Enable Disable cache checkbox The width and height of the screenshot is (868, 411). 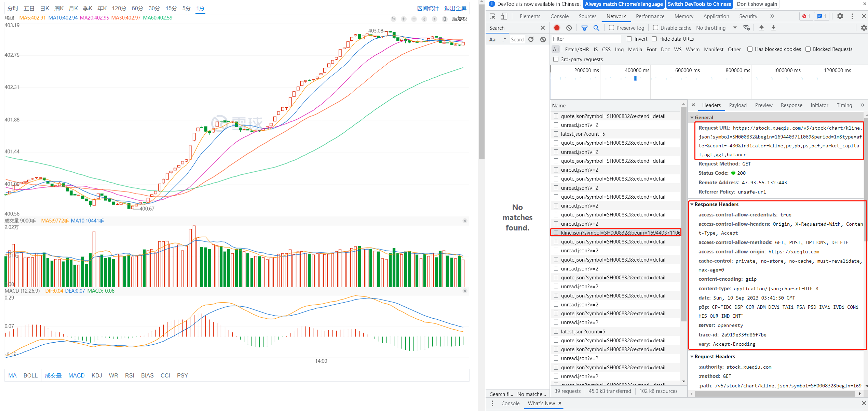[655, 28]
